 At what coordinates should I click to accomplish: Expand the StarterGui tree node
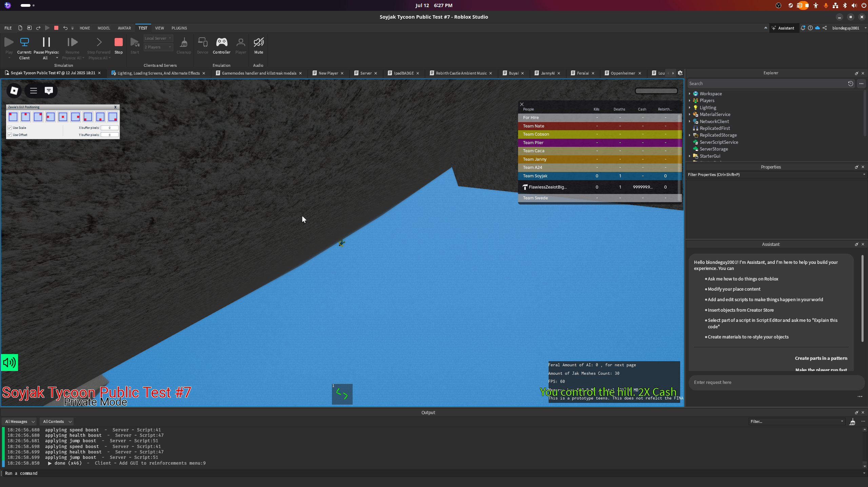point(690,156)
